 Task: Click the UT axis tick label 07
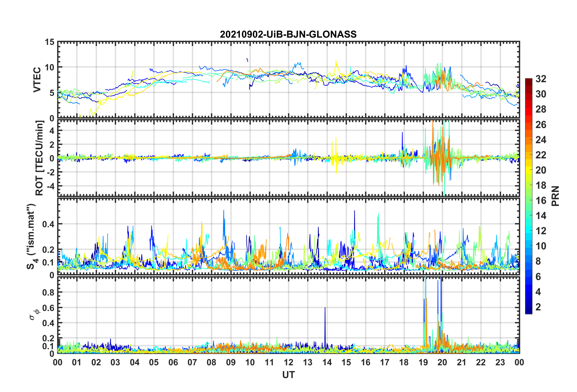click(192, 362)
